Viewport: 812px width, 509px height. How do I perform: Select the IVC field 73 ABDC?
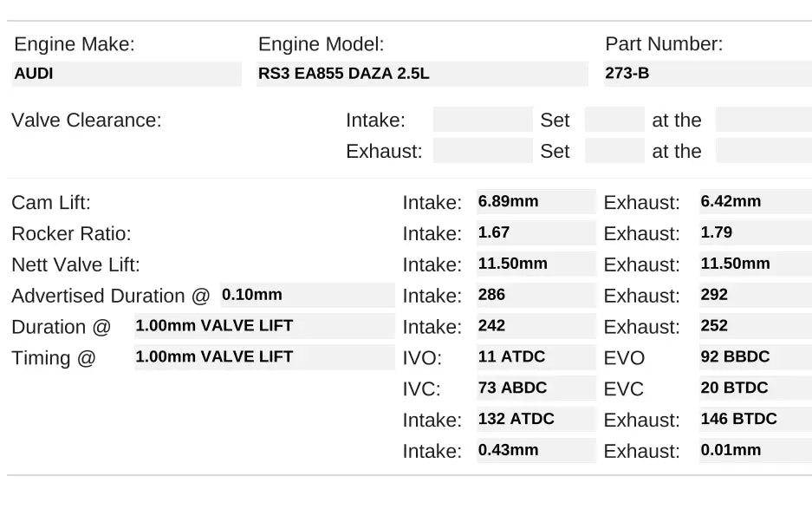click(536, 388)
